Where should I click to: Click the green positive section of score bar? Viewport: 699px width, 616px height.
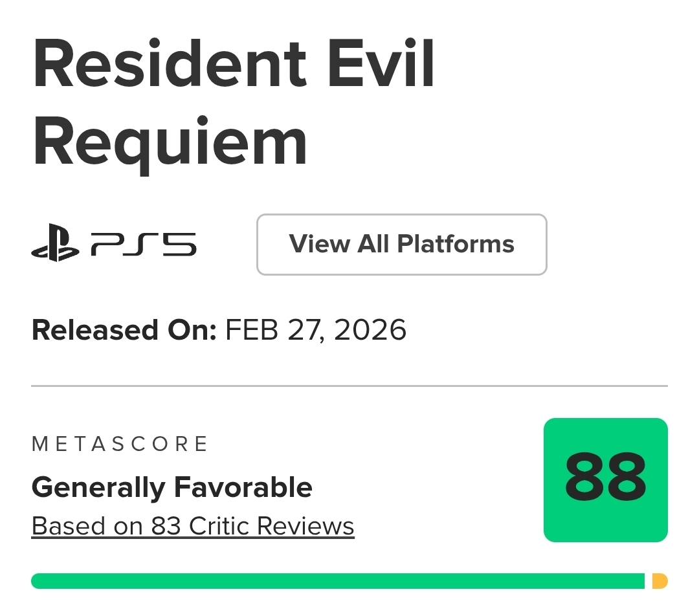pyautogui.click(x=337, y=581)
